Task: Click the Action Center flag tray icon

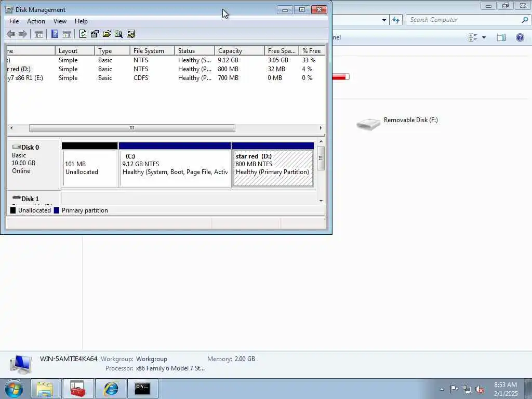Action: (x=454, y=389)
